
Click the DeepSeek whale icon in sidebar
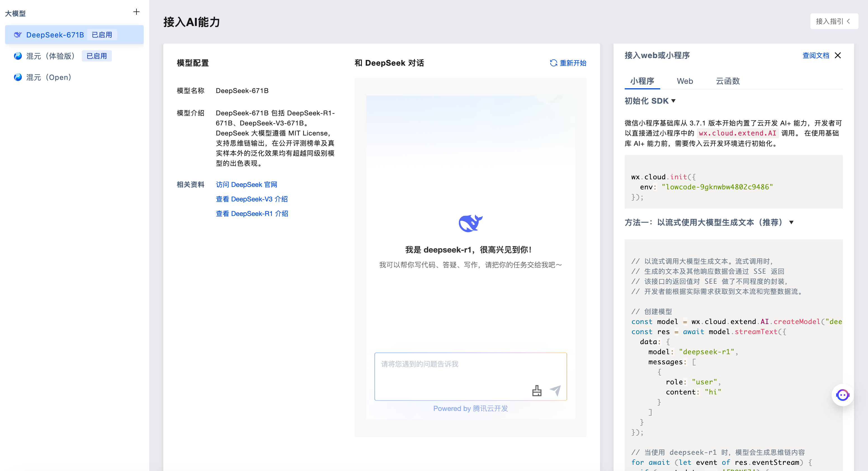(x=18, y=35)
